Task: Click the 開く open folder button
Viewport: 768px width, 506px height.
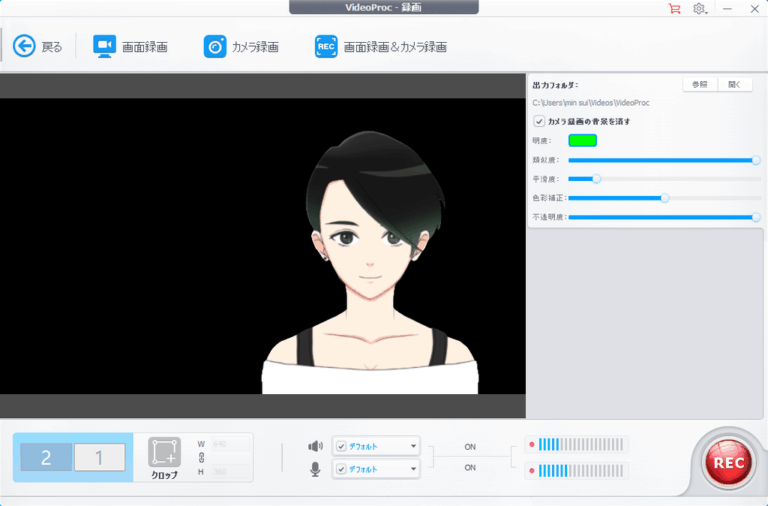Action: (735, 85)
